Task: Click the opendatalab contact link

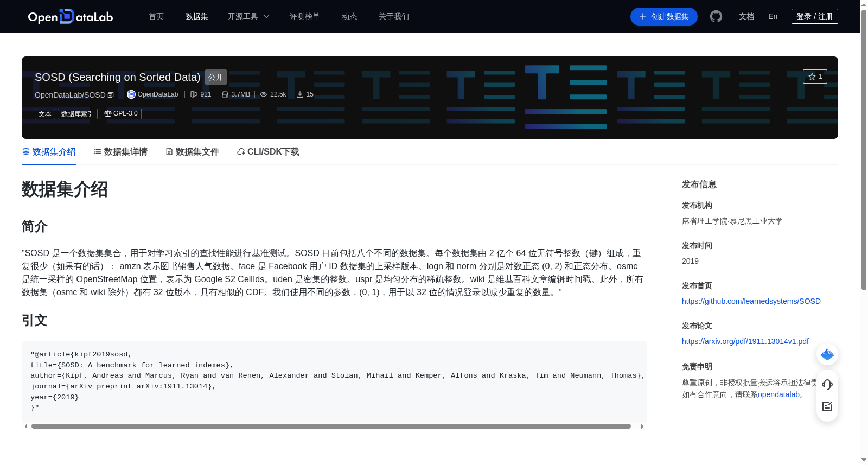Action: [x=778, y=394]
